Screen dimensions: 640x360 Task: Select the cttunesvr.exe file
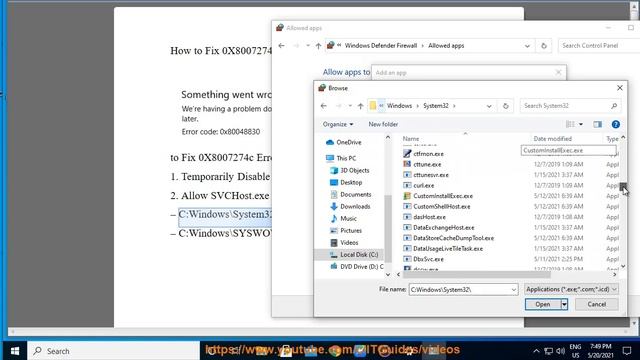[426, 175]
